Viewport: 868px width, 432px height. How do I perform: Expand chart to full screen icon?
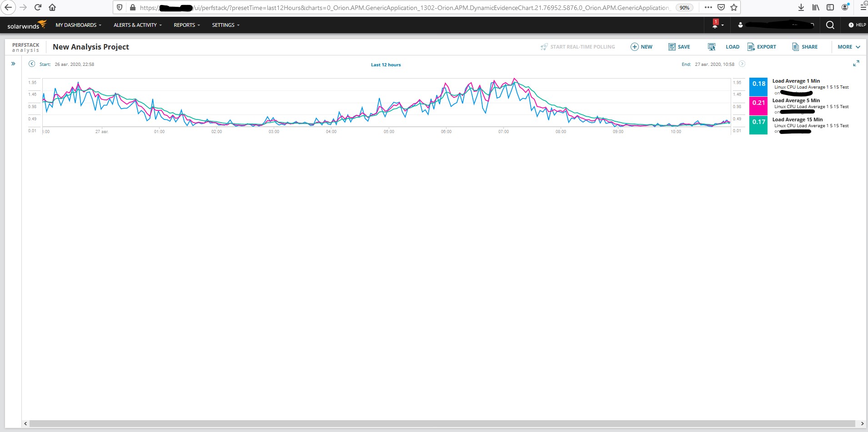point(856,64)
